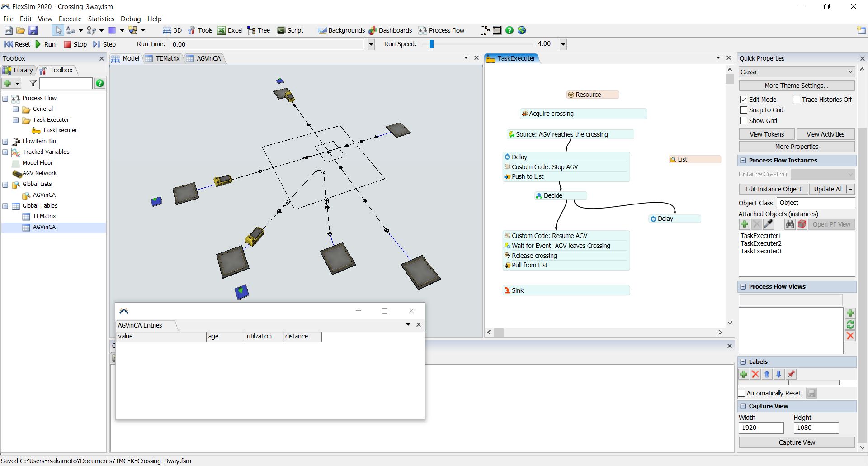Open the Run Speed dropdown arrow
This screenshot has height=466, width=868.
563,44
